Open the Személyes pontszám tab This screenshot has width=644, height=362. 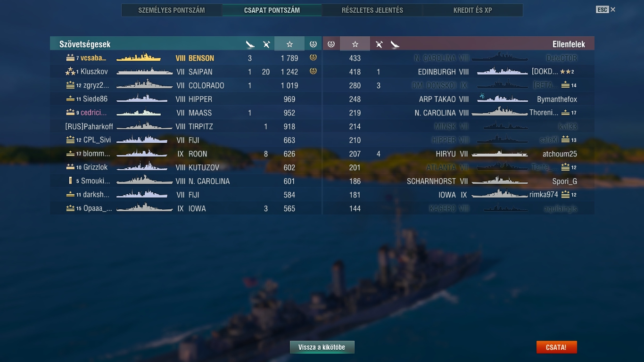click(x=172, y=10)
